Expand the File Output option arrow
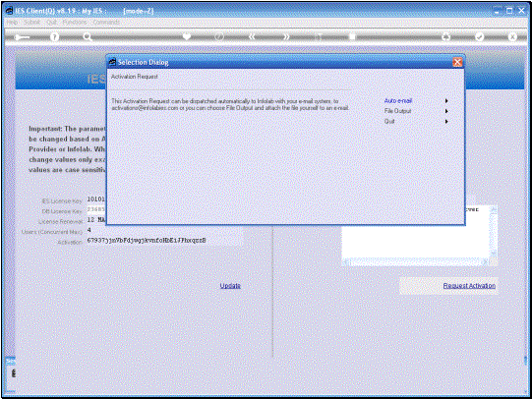532x399 pixels. (446, 111)
